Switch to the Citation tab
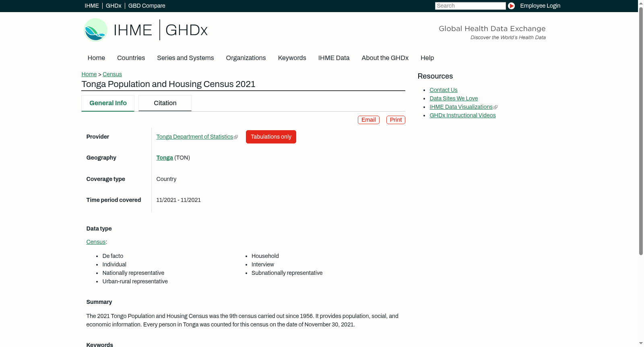The width and height of the screenshot is (644, 347). click(165, 103)
